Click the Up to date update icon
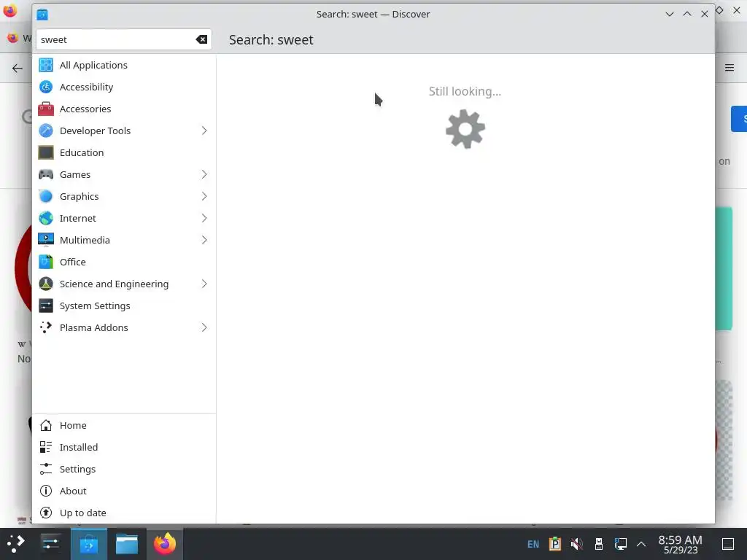The image size is (747, 560). (x=46, y=513)
